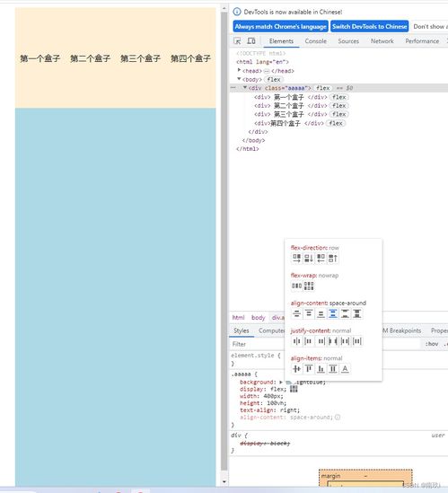The height and width of the screenshot is (493, 448).
Task: Click the height: 100vh declaration
Action: point(263,403)
